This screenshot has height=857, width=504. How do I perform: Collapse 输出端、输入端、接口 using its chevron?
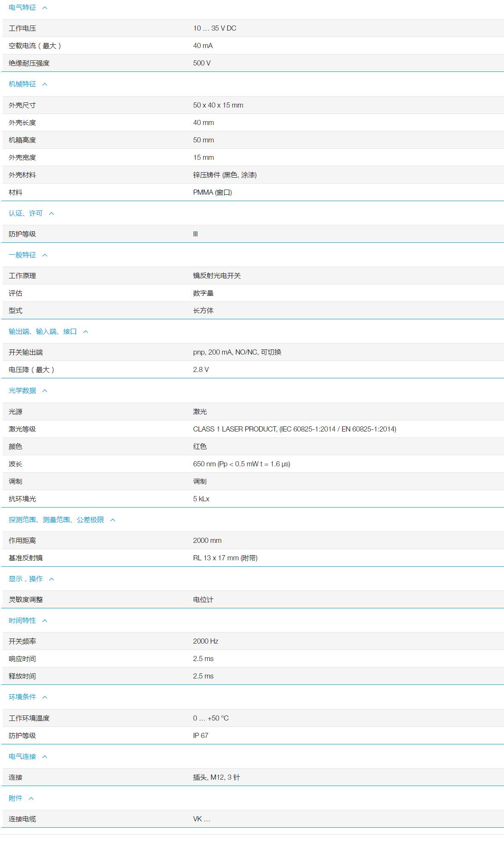pyautogui.click(x=85, y=332)
